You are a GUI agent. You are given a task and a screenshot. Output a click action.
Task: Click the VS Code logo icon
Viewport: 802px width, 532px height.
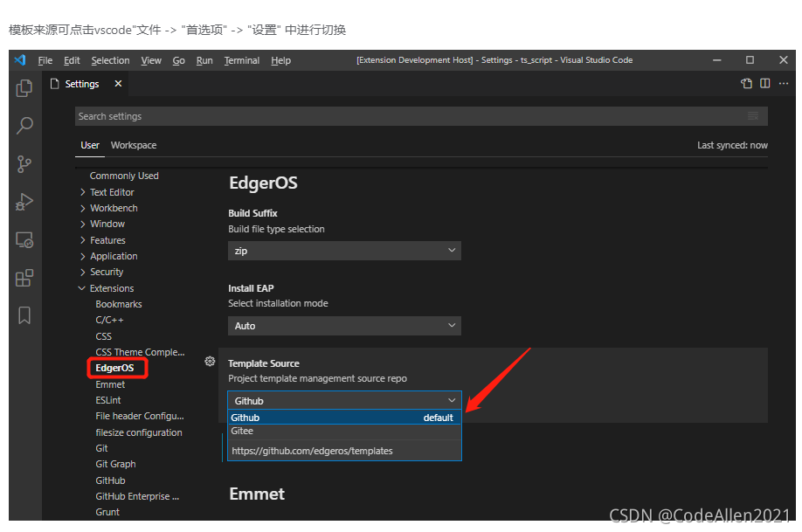[x=20, y=60]
